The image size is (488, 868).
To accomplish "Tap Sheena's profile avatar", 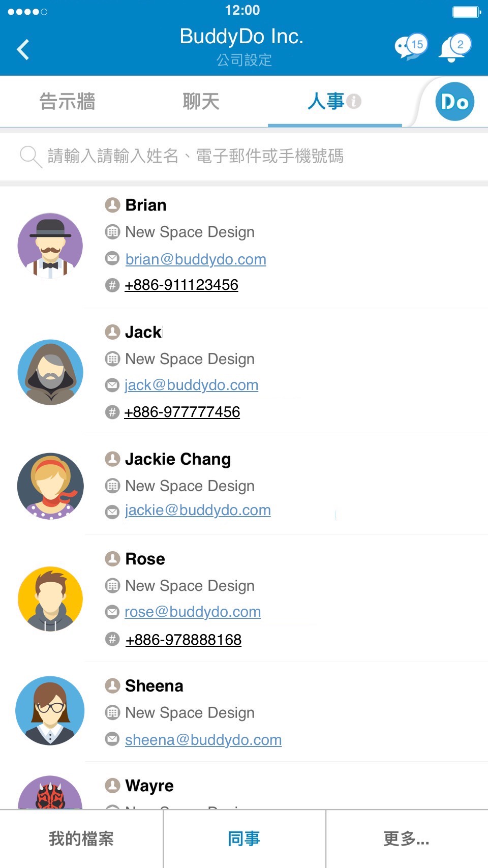I will pyautogui.click(x=50, y=710).
